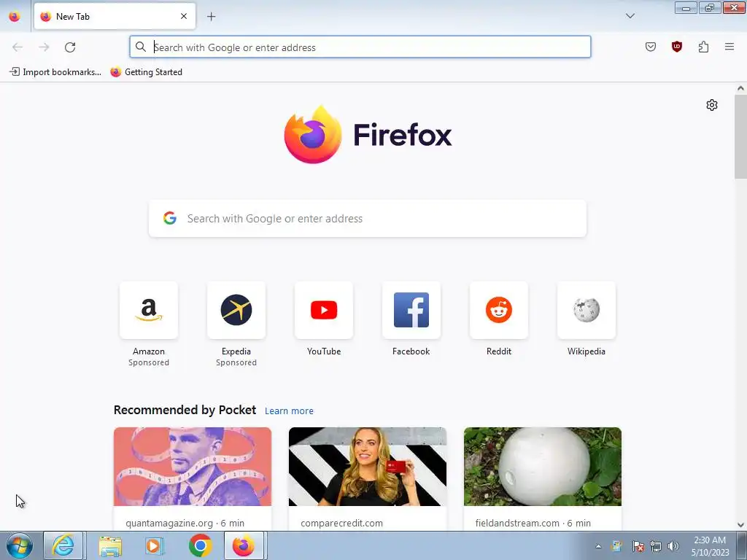Select the New Tab tab
Viewport: 747px width, 560px height.
[115, 16]
